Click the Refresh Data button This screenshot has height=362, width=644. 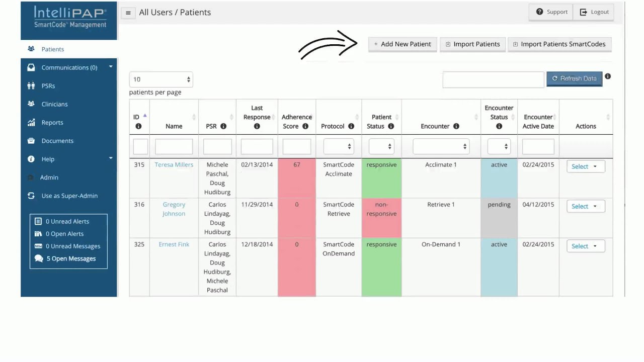pyautogui.click(x=574, y=78)
